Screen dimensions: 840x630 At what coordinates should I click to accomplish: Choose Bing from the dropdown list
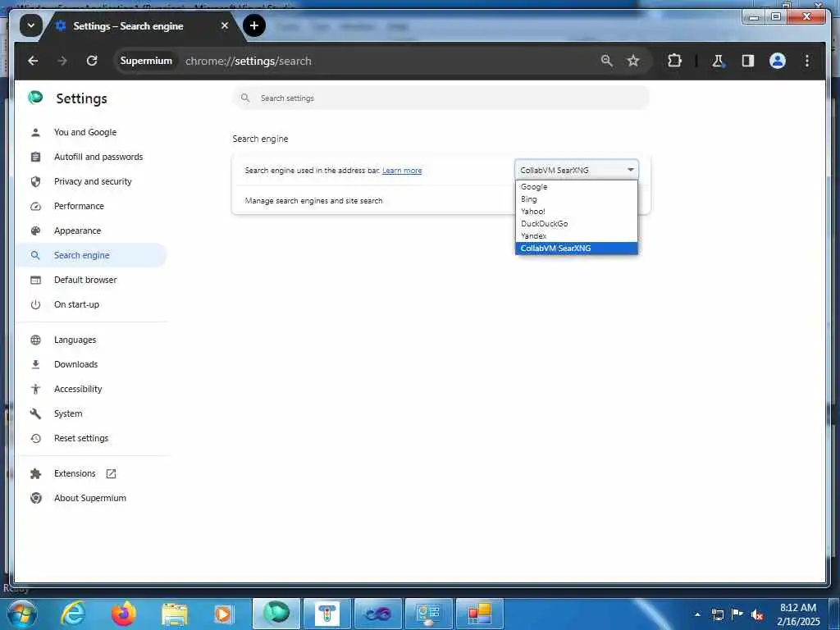577,199
